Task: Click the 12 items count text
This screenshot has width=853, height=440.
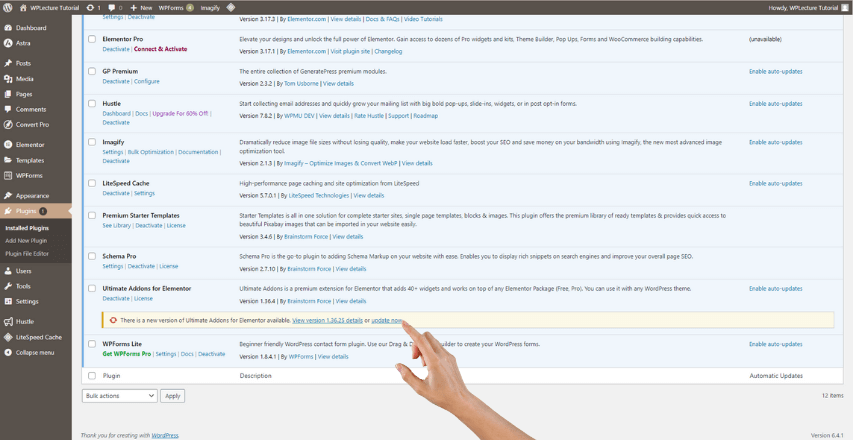Action: 833,396
